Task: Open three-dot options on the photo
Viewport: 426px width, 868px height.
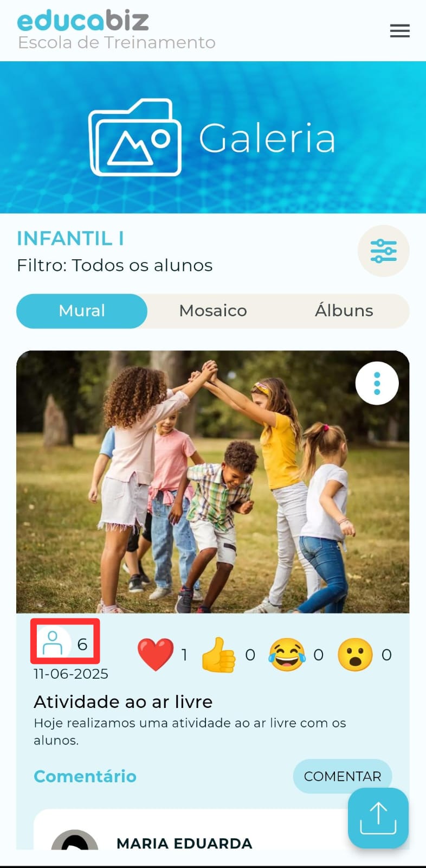Action: (377, 383)
